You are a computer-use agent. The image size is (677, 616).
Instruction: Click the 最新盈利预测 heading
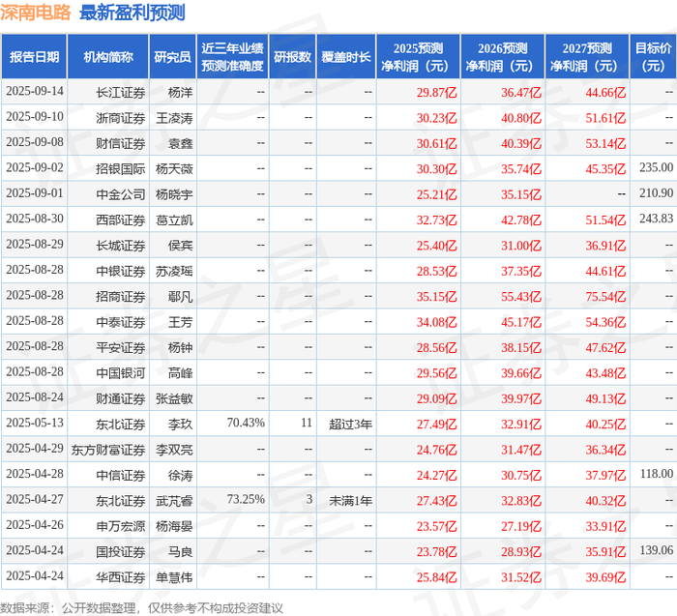132,13
